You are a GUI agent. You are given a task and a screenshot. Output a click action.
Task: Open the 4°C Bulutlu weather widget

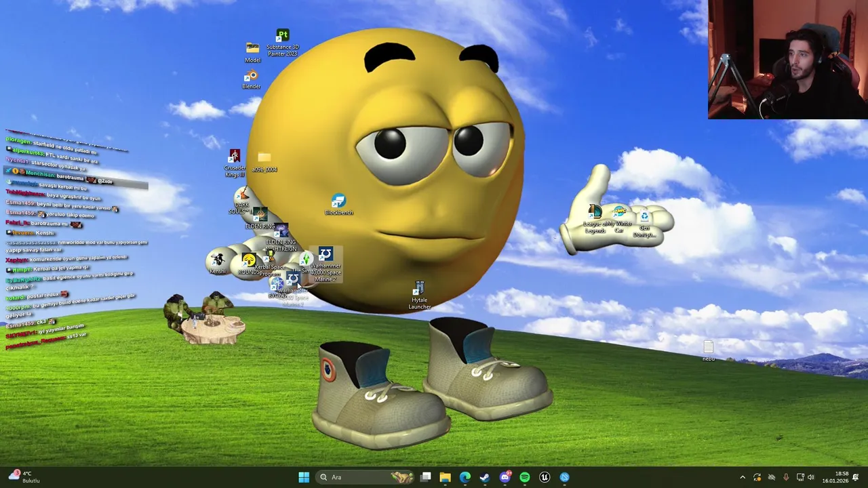[x=24, y=477]
